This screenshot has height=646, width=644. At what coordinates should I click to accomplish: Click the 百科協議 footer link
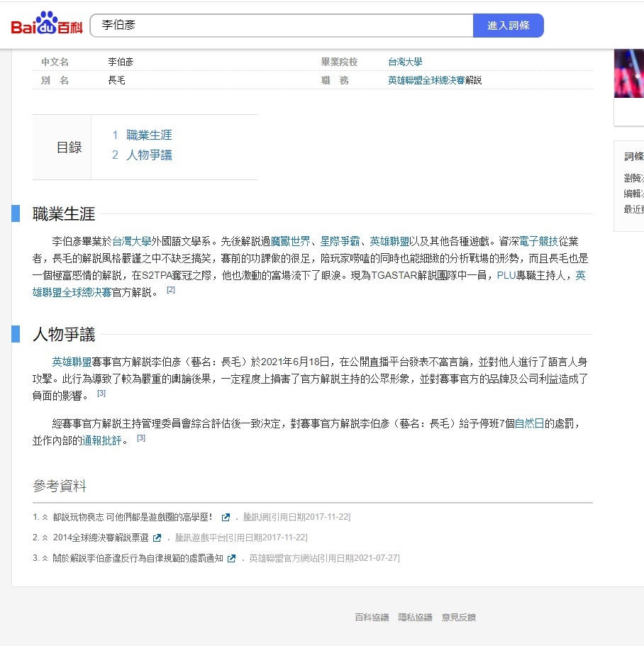[x=372, y=617]
